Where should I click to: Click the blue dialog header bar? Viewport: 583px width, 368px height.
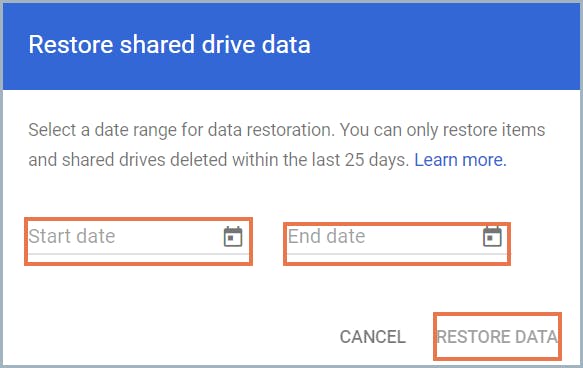(x=292, y=46)
